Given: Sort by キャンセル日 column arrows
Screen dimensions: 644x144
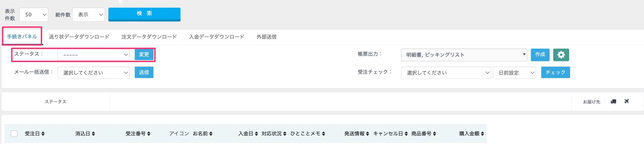Looking at the screenshot, I should click(406, 134).
